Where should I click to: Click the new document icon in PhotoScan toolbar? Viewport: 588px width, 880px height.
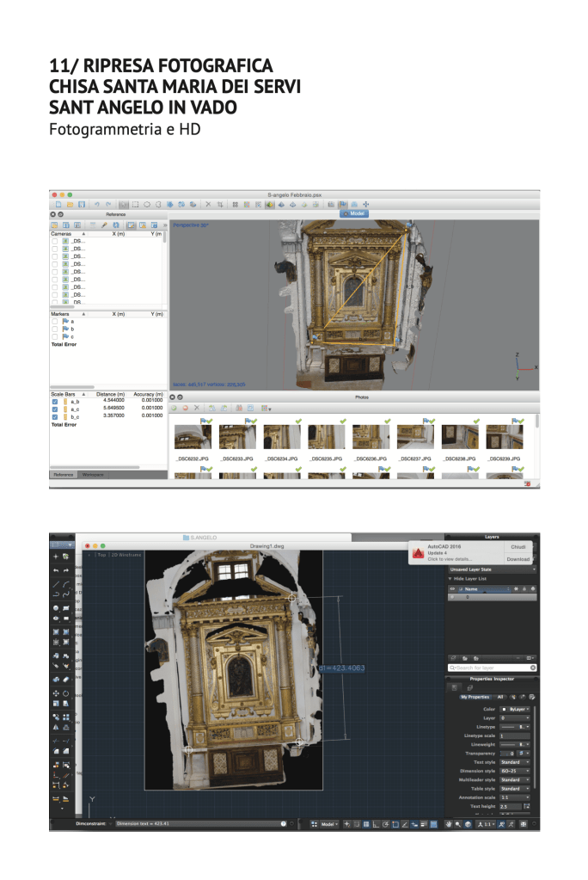pyautogui.click(x=58, y=205)
